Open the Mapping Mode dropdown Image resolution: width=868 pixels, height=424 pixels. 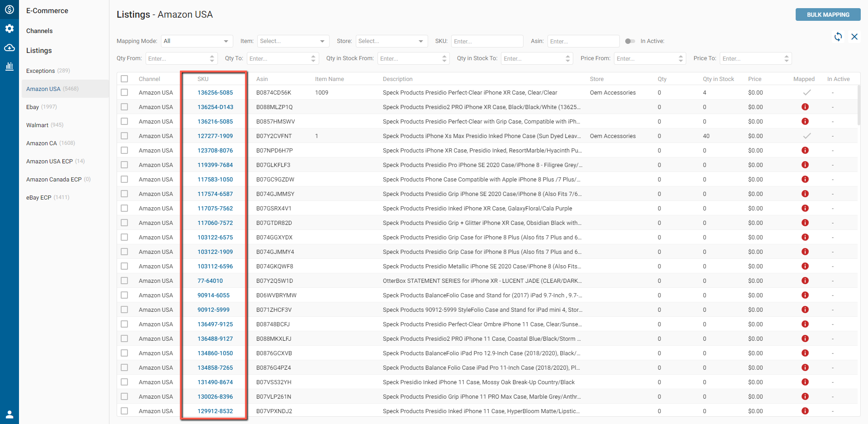click(197, 41)
